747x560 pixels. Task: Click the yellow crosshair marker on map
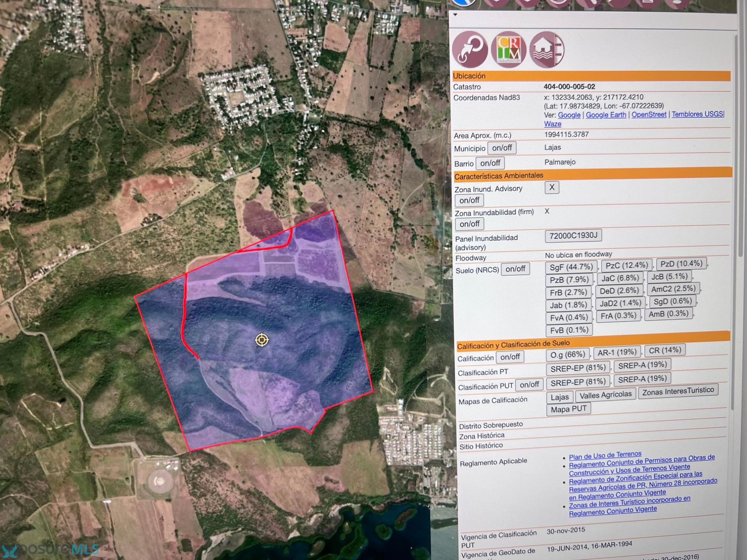(x=262, y=340)
